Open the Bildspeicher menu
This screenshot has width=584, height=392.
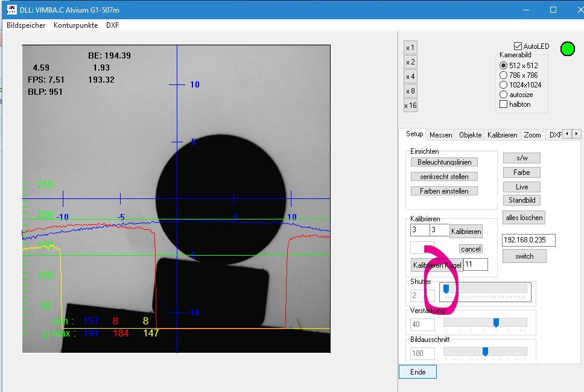(x=26, y=25)
